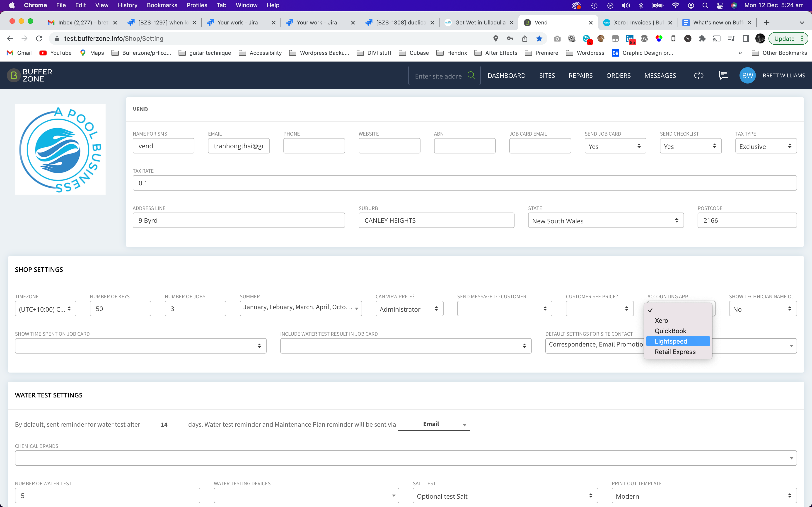Click the Bufferzone logo

(30, 75)
